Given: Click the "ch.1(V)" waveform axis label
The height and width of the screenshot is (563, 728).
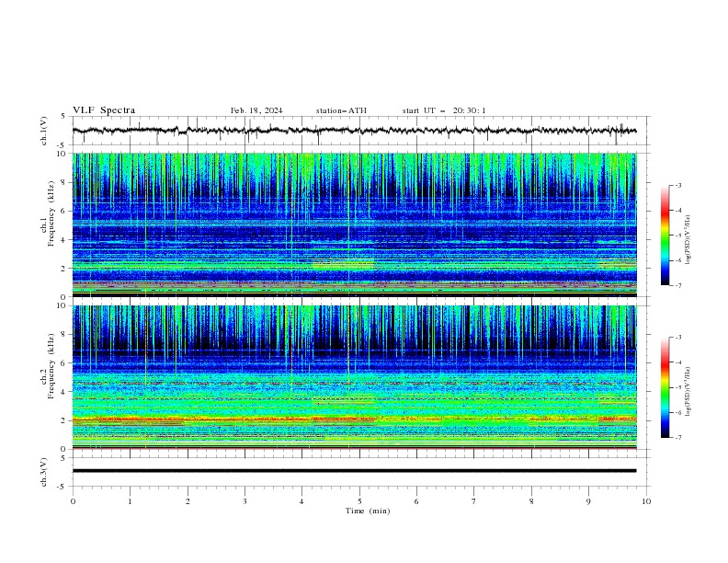Looking at the screenshot, I should (x=44, y=131).
